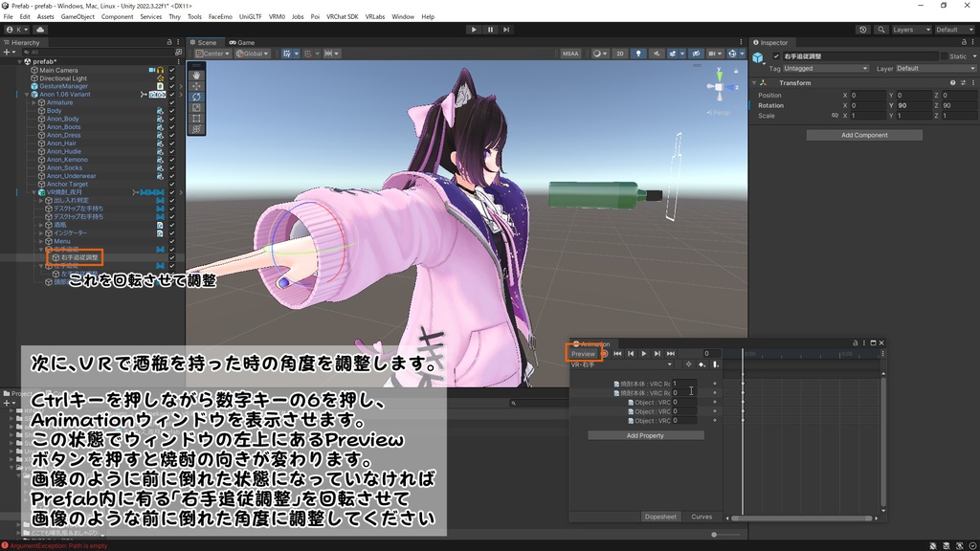Click Add Property in Animation window

pyautogui.click(x=645, y=435)
